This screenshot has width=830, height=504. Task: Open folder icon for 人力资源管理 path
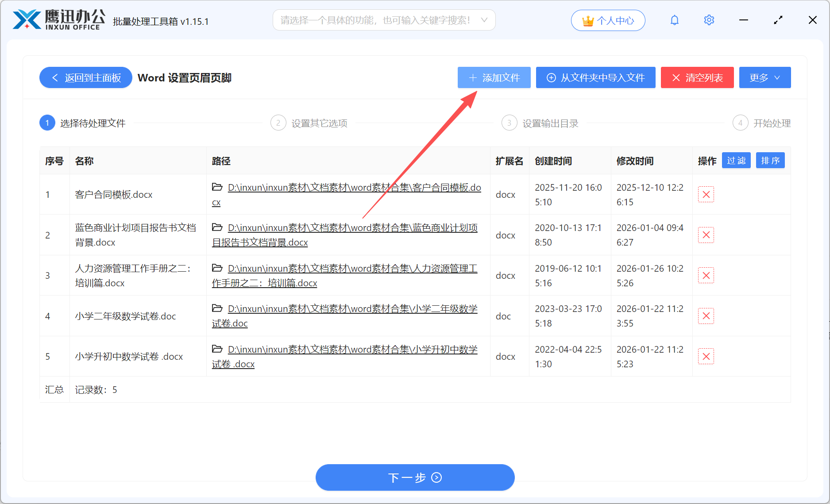pyautogui.click(x=217, y=268)
